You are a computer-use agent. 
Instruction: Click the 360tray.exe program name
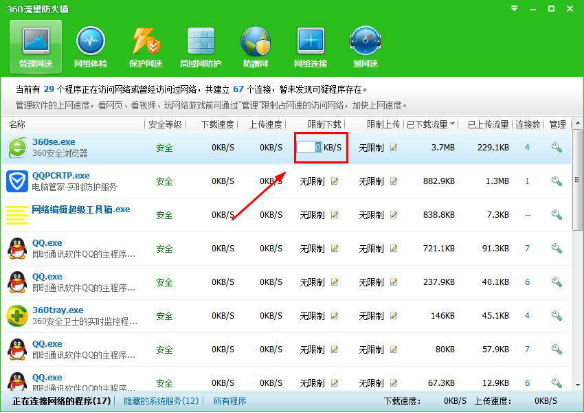(x=58, y=310)
